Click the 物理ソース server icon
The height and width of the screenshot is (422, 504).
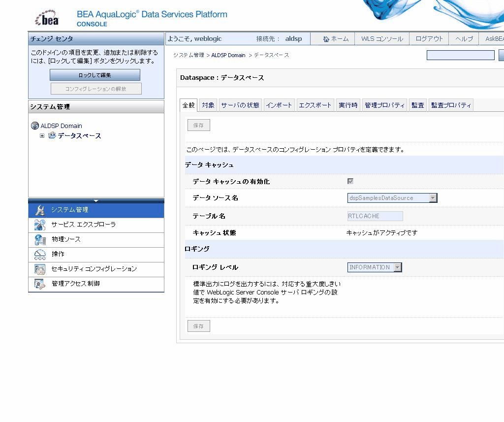click(40, 240)
